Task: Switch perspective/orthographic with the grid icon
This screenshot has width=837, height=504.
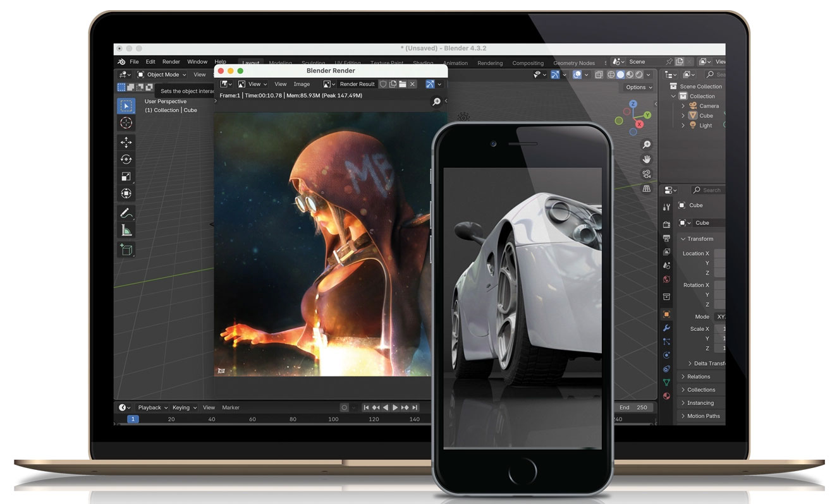Action: (646, 188)
